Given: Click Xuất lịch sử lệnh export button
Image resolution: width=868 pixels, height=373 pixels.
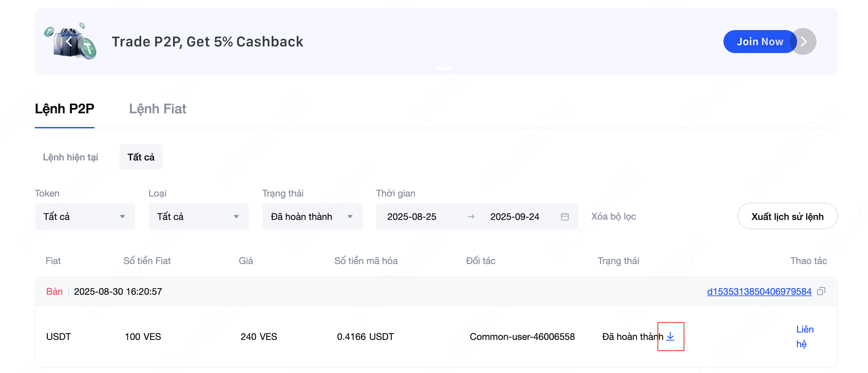Looking at the screenshot, I should point(787,217).
